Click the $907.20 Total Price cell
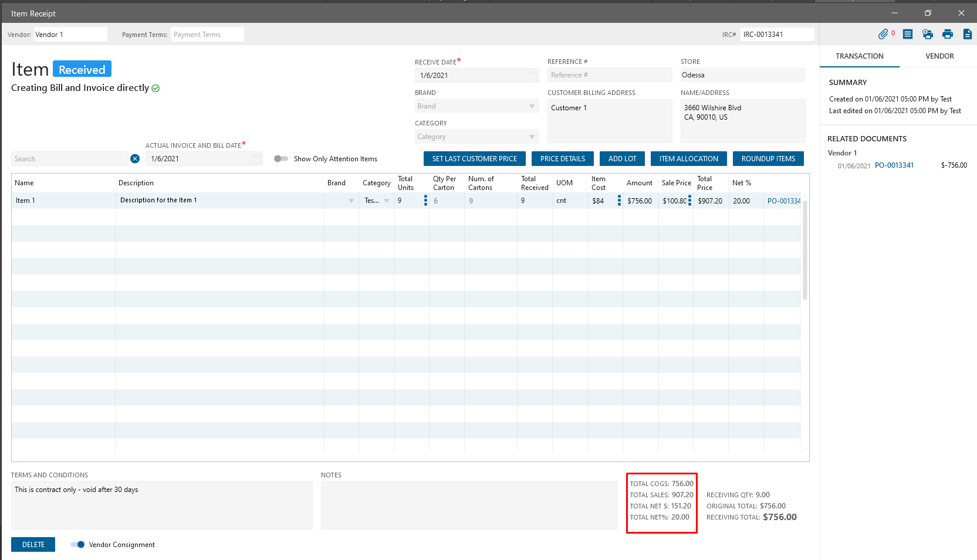 [711, 201]
